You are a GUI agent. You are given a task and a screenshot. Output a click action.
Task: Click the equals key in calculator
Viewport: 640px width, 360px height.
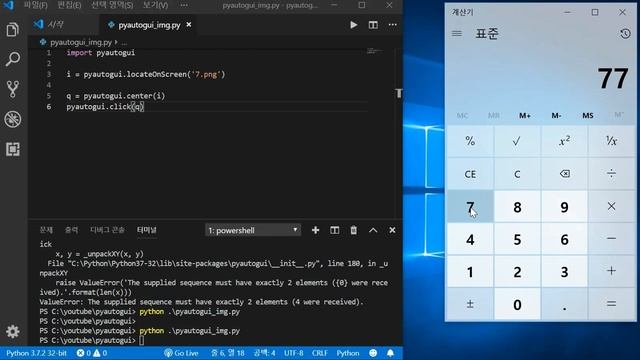[x=611, y=304]
